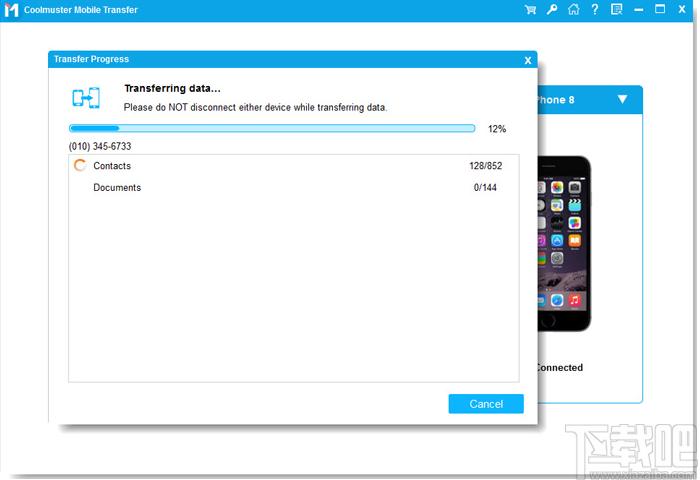Maximize the Coolmuster window

tap(660, 9)
